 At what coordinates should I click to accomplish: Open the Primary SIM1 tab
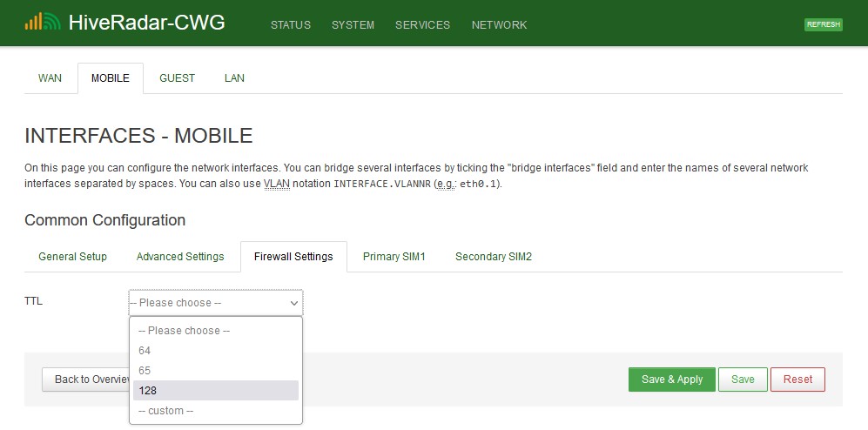(x=394, y=257)
